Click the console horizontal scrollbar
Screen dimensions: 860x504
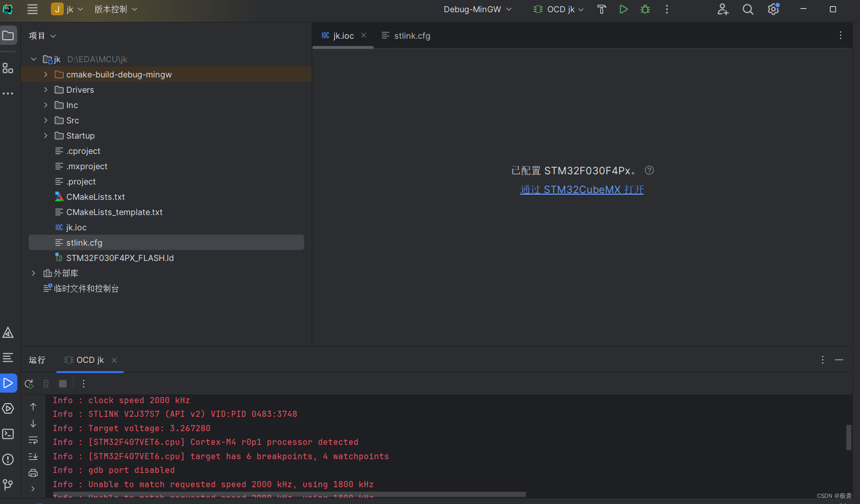289,494
